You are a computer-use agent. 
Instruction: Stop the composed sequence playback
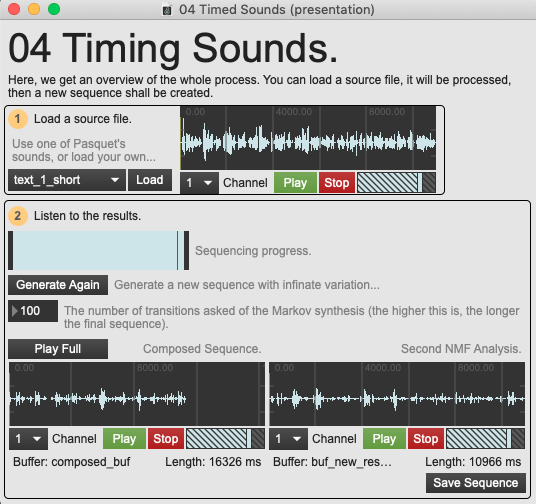pos(166,438)
